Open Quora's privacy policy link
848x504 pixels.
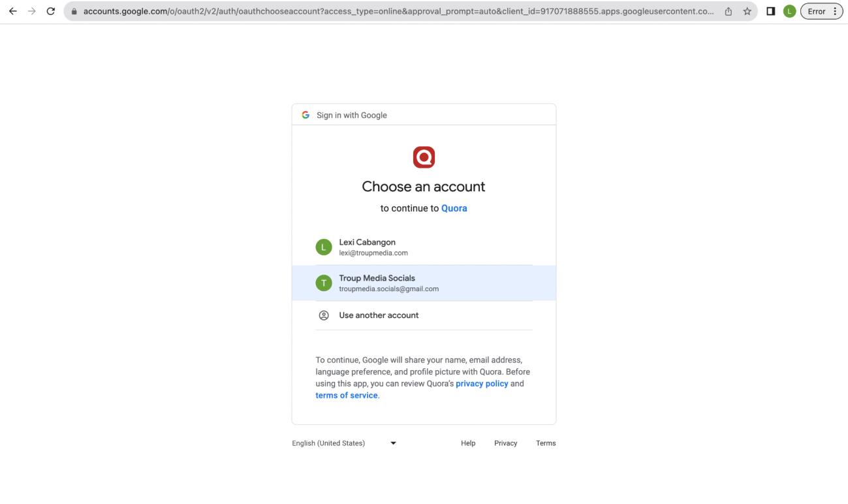[x=482, y=384]
